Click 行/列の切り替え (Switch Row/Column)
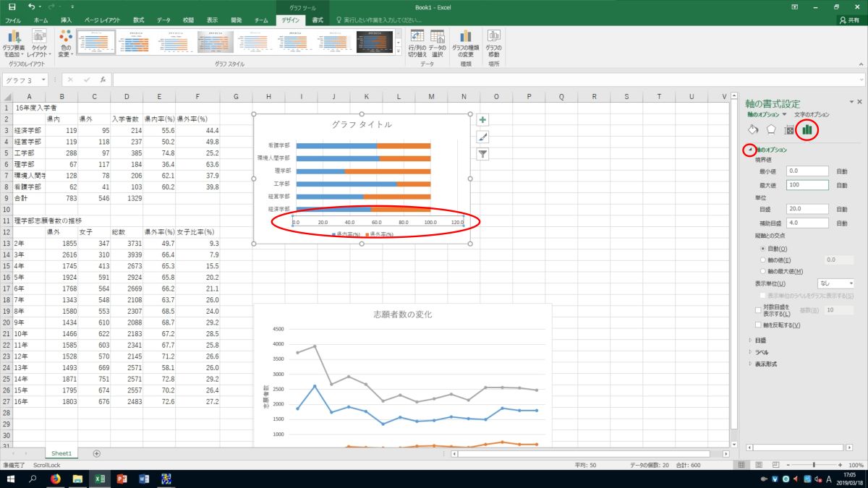 click(417, 43)
